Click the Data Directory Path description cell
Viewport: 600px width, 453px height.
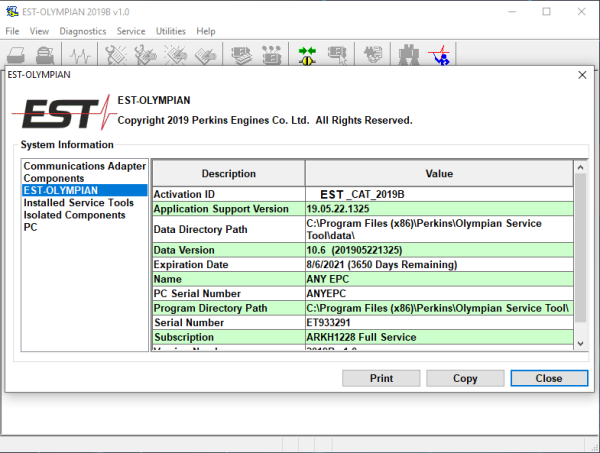click(x=228, y=229)
